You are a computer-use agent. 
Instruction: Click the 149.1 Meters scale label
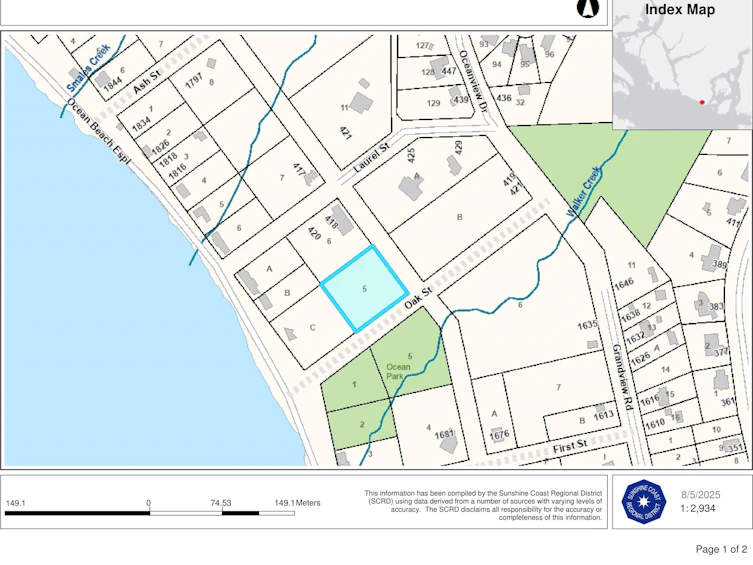pos(297,503)
